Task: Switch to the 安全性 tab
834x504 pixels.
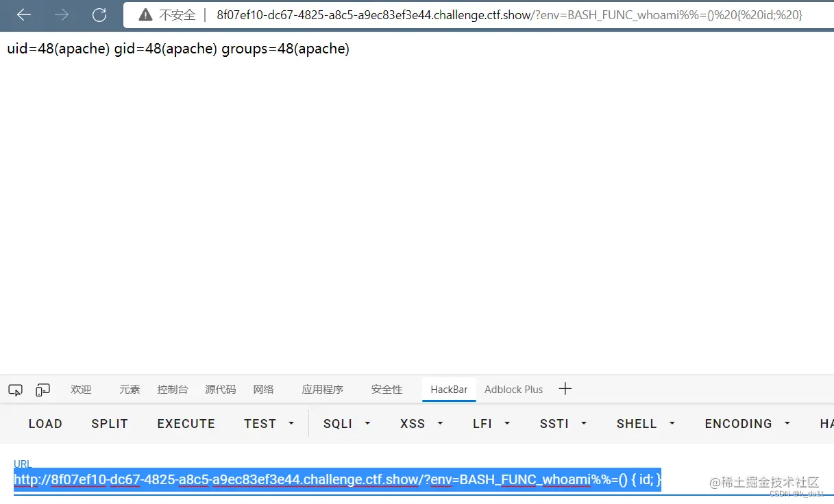Action: pos(387,389)
